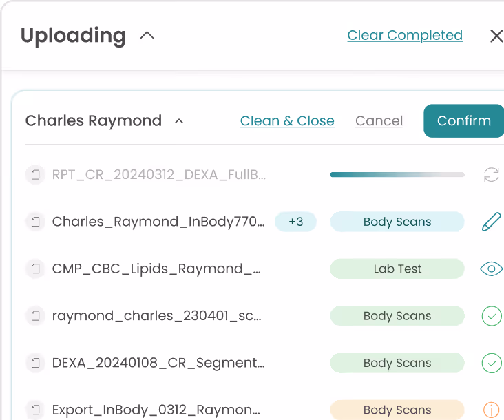Click Body Scans tag for Charles_Raymond_InBody770
Viewport: 504px width, 420px height.
(397, 222)
